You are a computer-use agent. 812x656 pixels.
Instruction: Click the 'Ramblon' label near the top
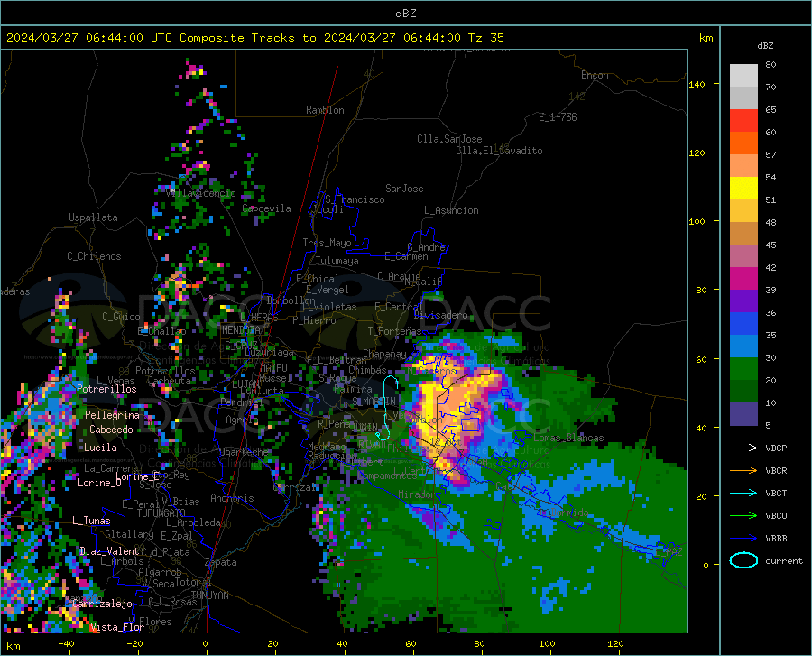(325, 110)
